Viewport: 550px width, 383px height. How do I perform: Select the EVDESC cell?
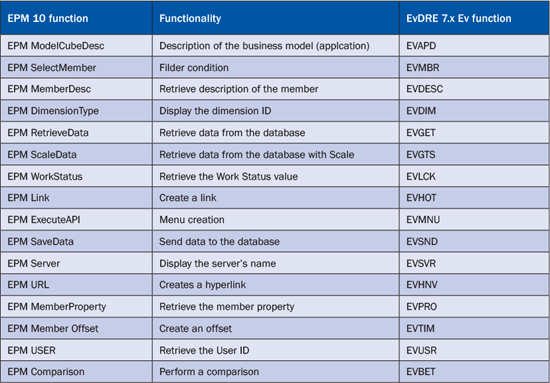[474, 89]
